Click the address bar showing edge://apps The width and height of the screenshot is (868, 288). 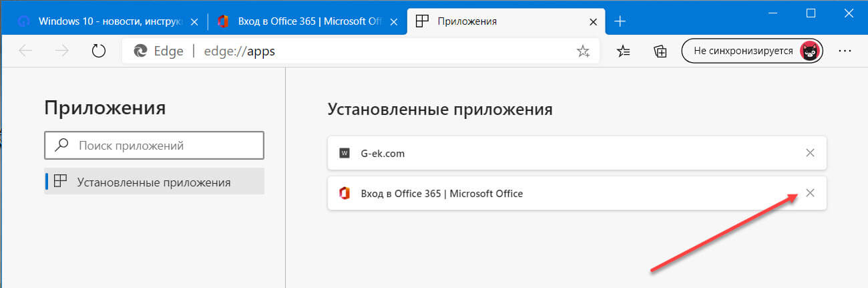click(361, 51)
